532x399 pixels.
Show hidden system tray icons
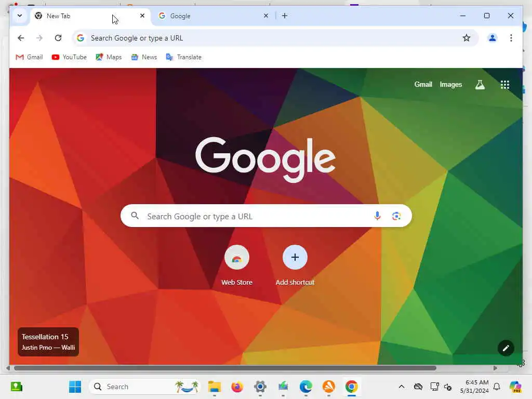pyautogui.click(x=402, y=387)
